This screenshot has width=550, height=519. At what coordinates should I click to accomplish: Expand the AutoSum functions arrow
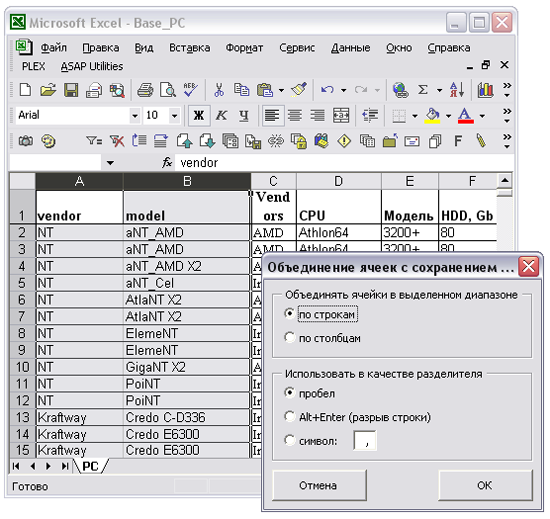pos(440,90)
